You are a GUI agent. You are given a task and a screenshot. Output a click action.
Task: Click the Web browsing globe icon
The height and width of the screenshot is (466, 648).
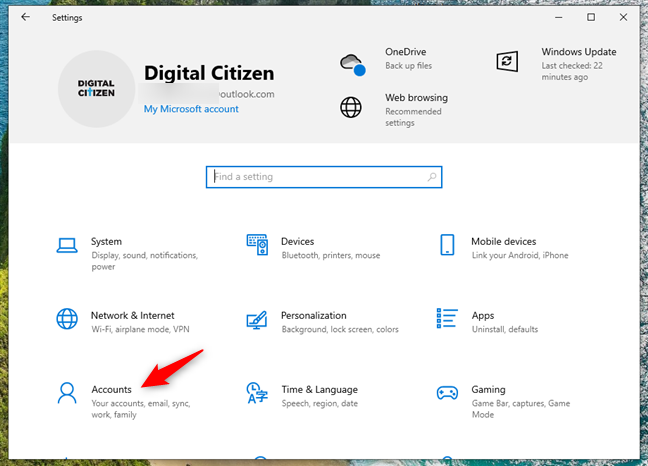click(x=351, y=107)
